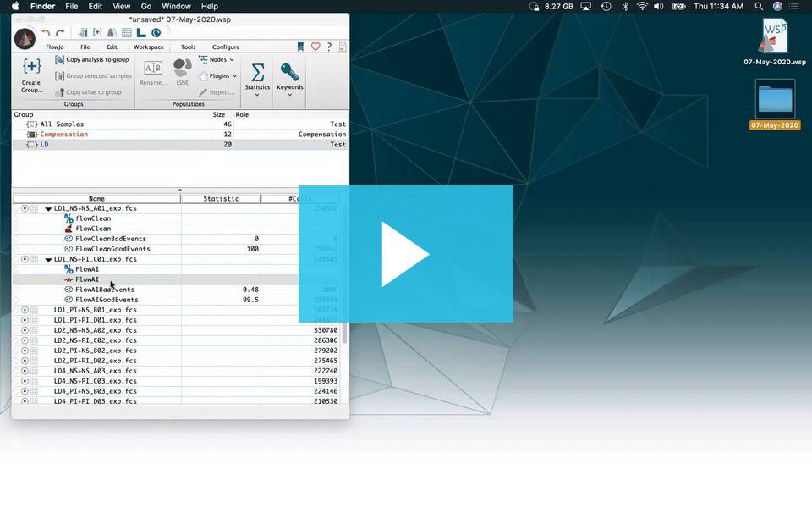Image resolution: width=812 pixels, height=508 pixels.
Task: Click the small create group braces icon in quick toolbar
Action: 97,32
